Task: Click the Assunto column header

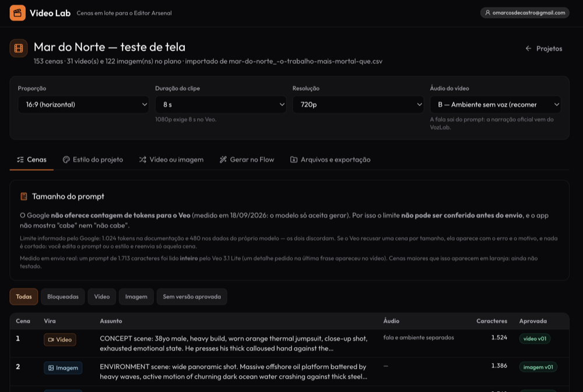Action: coord(111,321)
